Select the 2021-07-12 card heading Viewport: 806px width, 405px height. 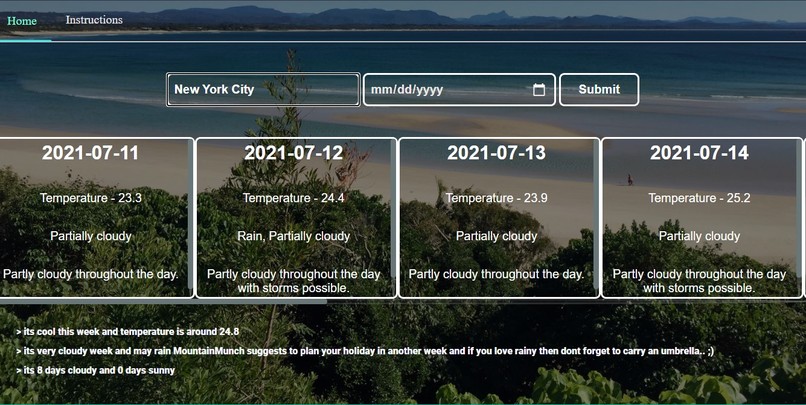click(294, 153)
